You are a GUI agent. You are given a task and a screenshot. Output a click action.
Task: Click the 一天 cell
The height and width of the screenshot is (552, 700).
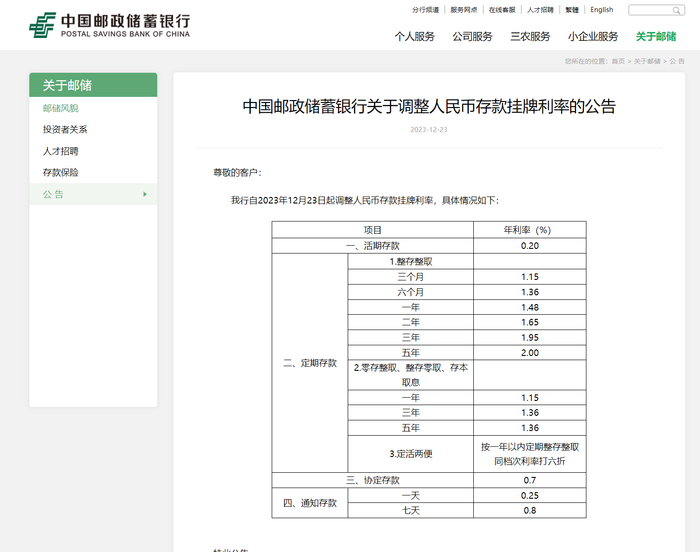click(411, 495)
